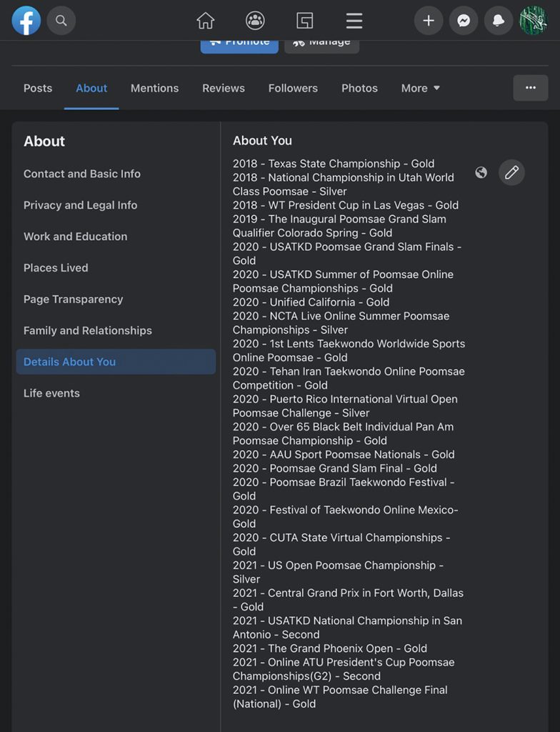
Task: Click the plus Create icon
Action: 429,21
